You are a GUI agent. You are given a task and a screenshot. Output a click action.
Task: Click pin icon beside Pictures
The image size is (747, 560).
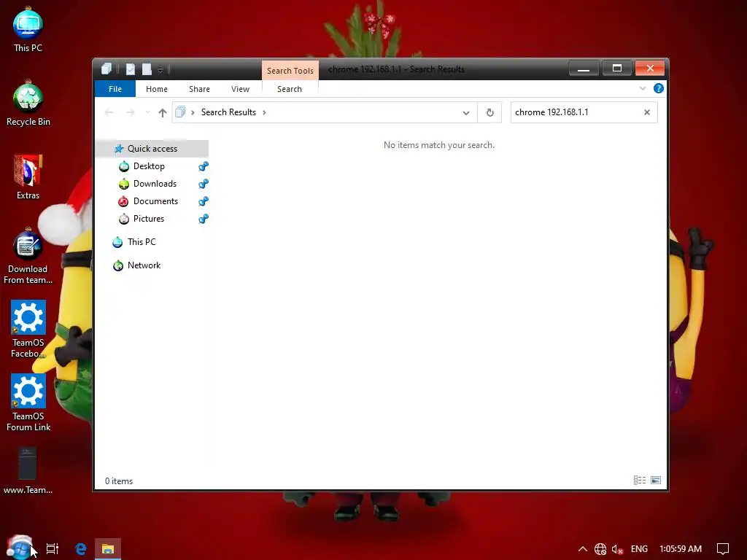click(204, 219)
